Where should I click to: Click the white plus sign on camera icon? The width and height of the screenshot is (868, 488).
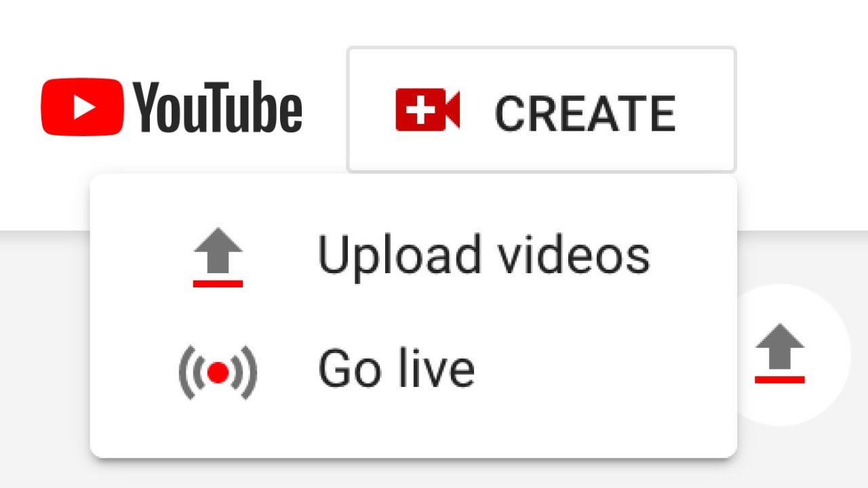(421, 109)
